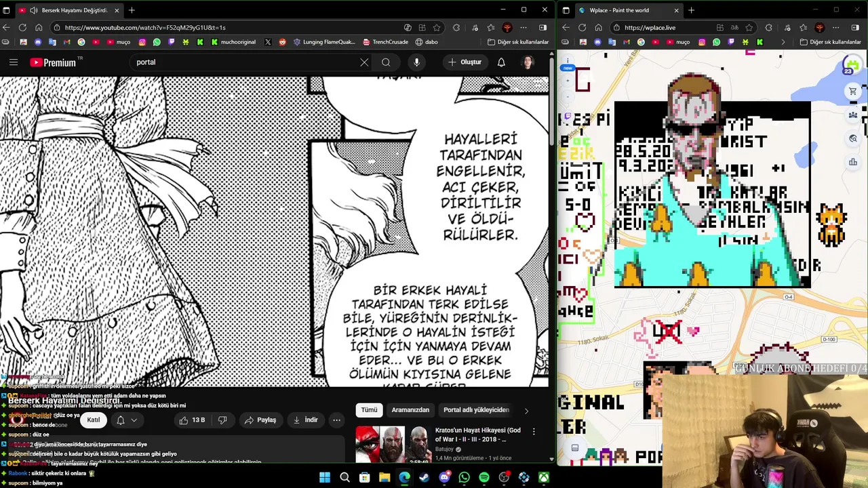Open the X (Twitter) bookmark icon
The height and width of the screenshot is (488, 868).
267,42
